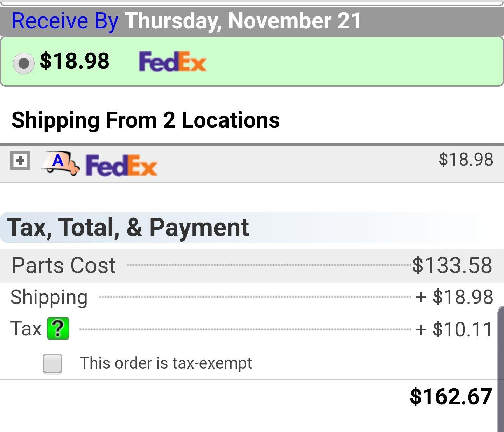
Task: Open the green tax help question mark
Action: click(58, 329)
